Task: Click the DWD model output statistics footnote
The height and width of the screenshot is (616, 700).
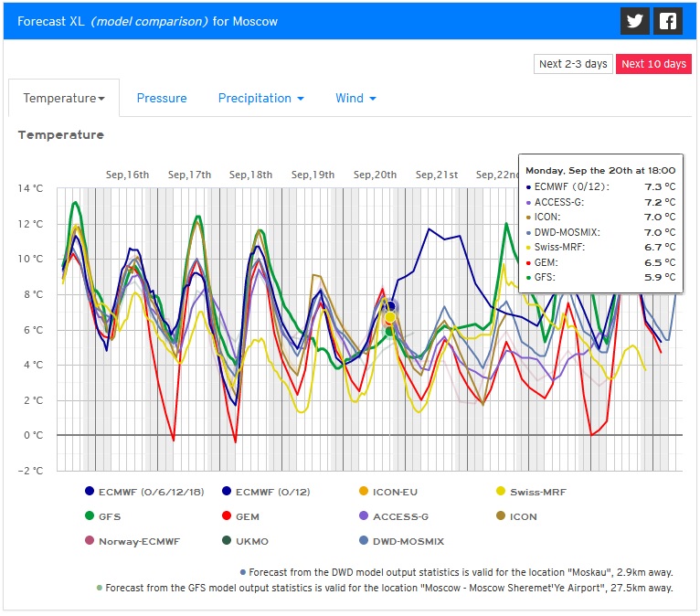Action: (x=457, y=572)
